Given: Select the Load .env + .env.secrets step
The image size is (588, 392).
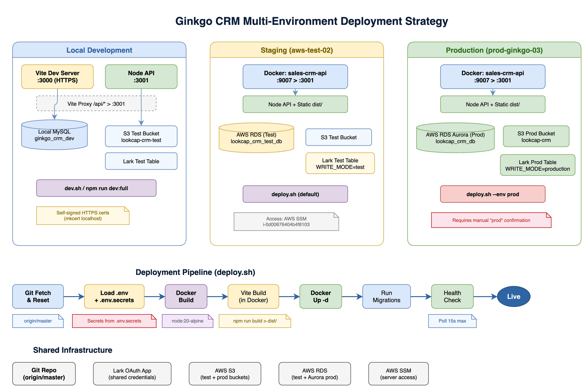Looking at the screenshot, I should point(114,296).
